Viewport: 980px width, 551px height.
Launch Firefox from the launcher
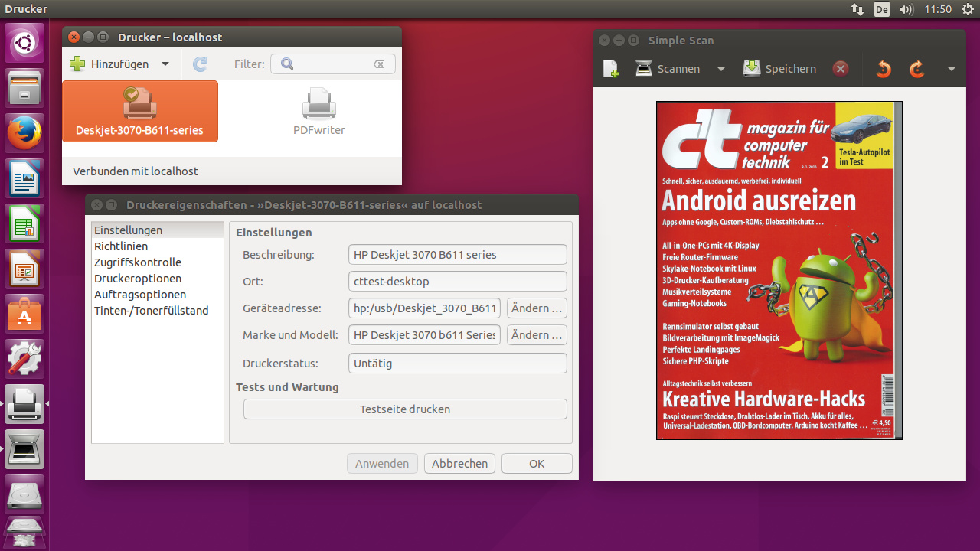pos(25,134)
